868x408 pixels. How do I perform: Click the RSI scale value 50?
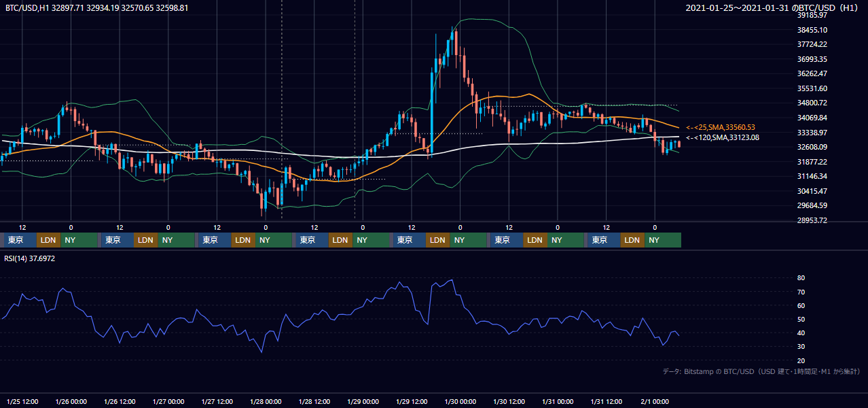[801, 319]
